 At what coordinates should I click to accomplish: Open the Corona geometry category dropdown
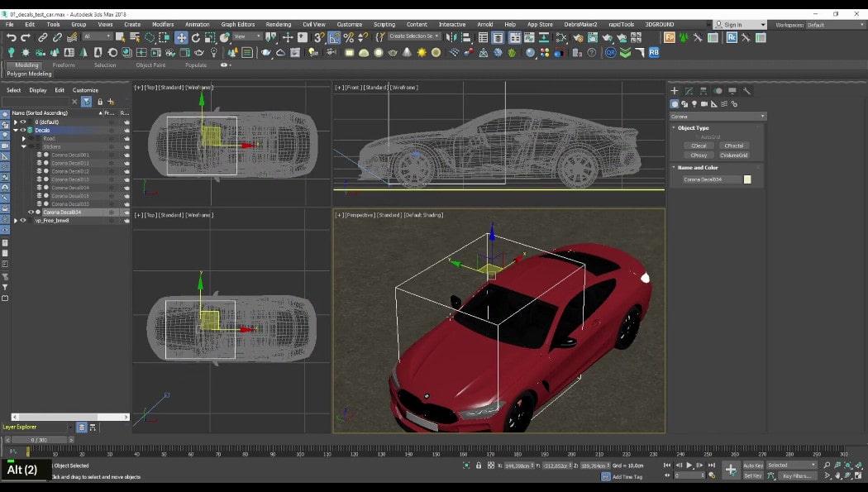pos(718,117)
